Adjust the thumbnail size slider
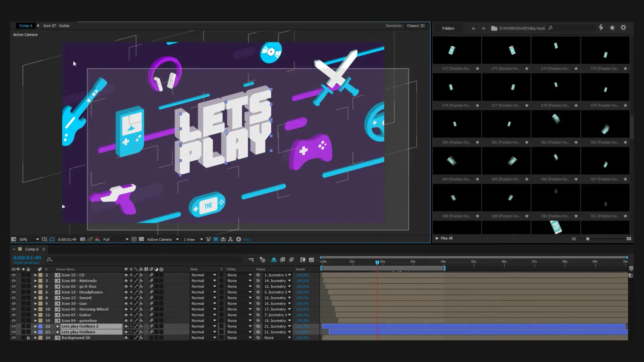 588,239
